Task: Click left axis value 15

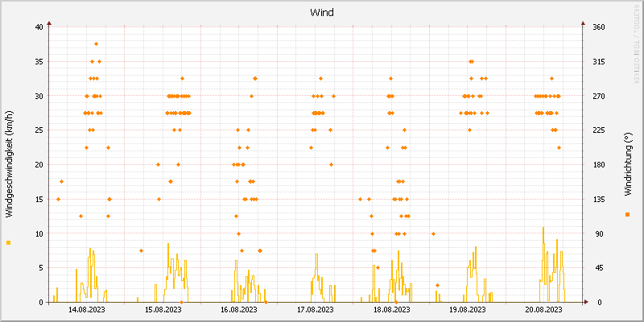Action: (39, 199)
